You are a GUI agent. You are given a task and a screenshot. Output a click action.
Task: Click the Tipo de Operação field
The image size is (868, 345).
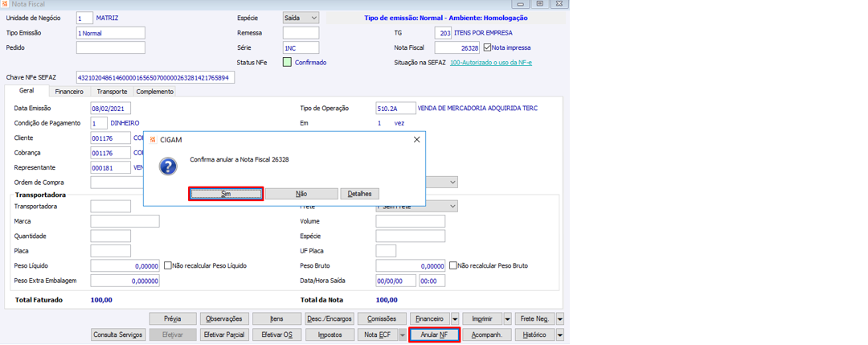[x=395, y=108]
